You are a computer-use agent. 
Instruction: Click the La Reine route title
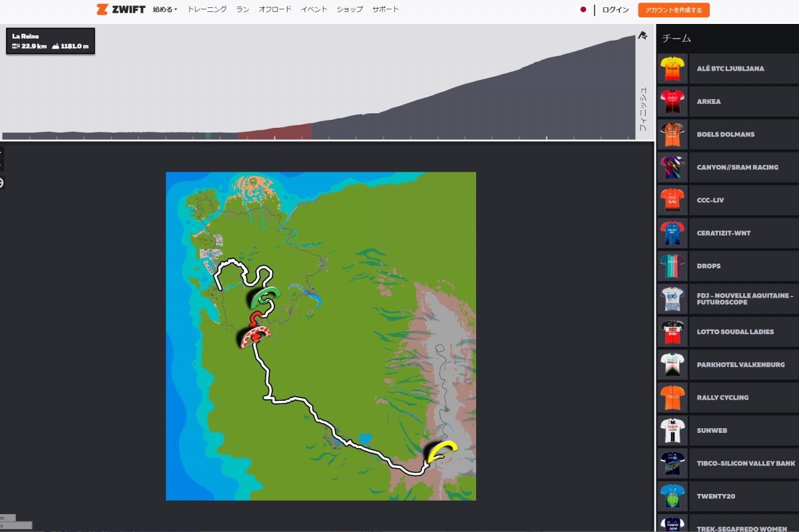pyautogui.click(x=24, y=36)
